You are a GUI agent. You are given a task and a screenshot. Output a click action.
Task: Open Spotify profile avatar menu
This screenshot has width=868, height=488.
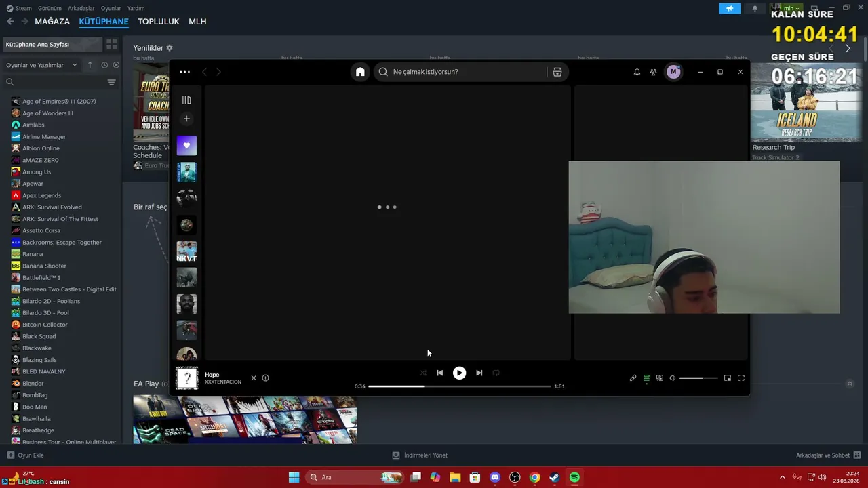click(673, 72)
